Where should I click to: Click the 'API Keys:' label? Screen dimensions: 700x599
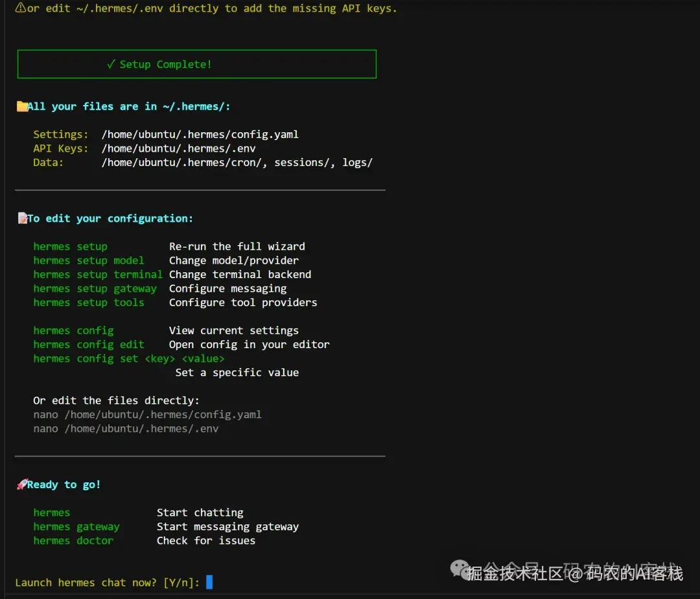coord(61,148)
